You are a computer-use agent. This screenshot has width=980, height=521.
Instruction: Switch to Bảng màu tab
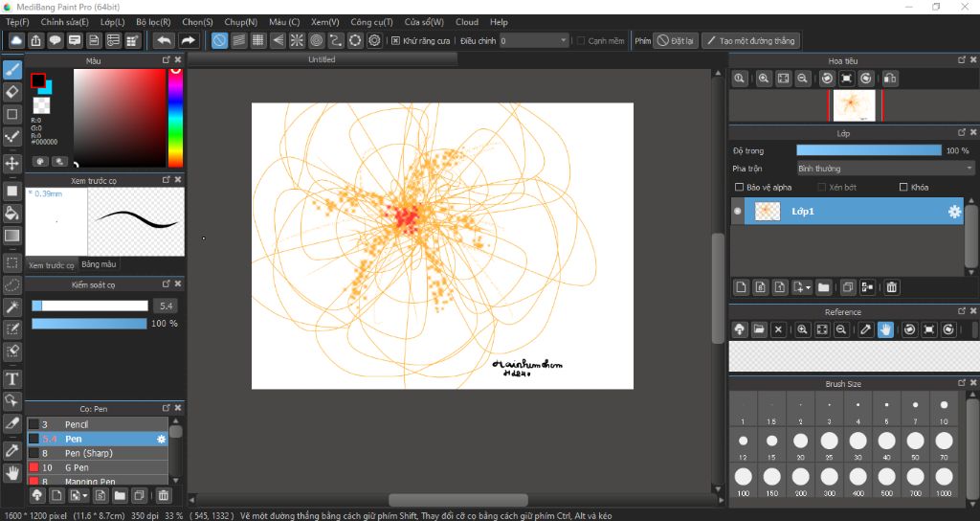click(99, 264)
